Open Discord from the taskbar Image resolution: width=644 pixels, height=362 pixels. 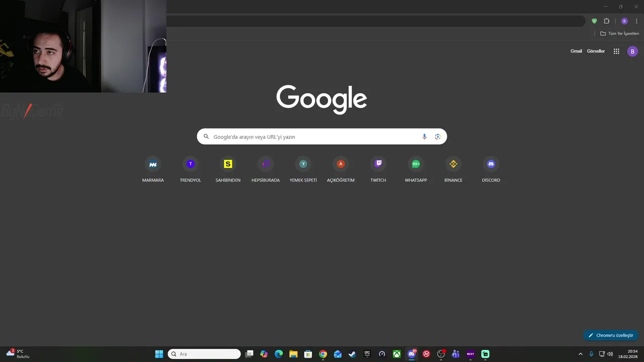pyautogui.click(x=412, y=354)
